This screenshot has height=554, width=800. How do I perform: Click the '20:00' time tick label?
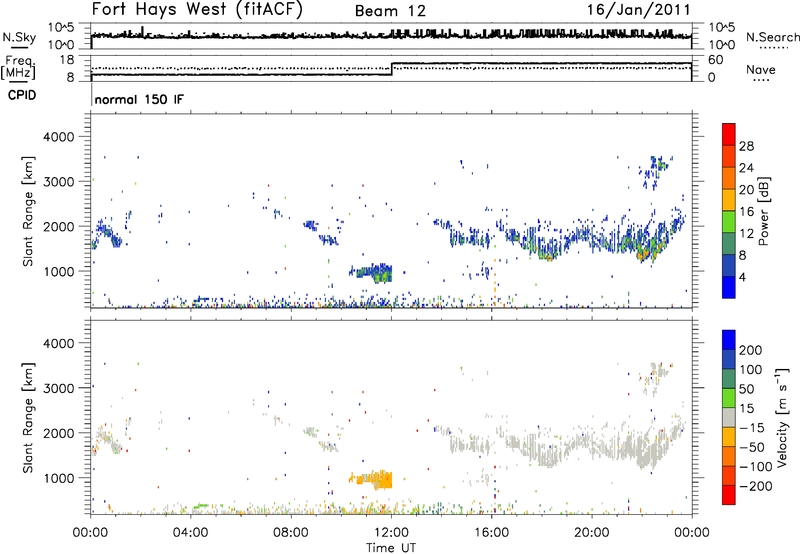592,533
